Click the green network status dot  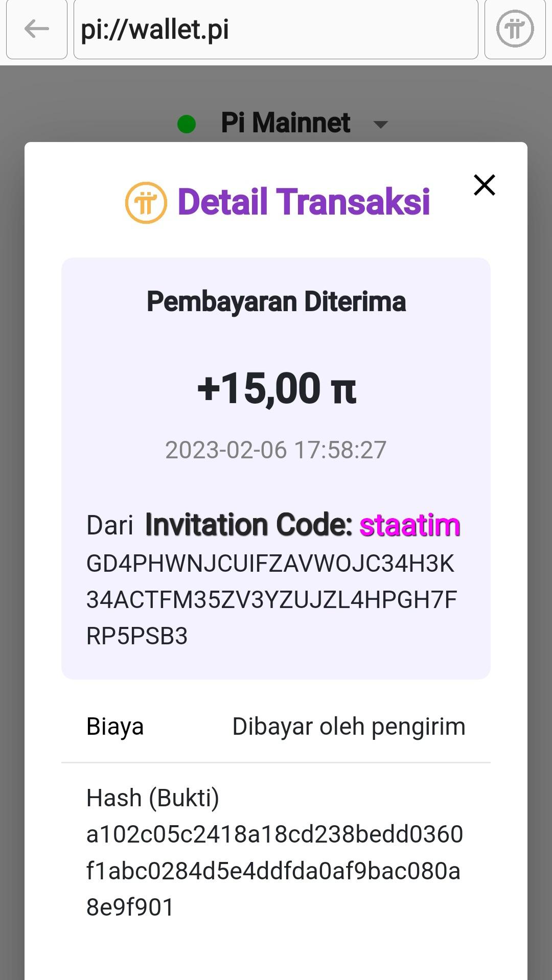pos(187,124)
